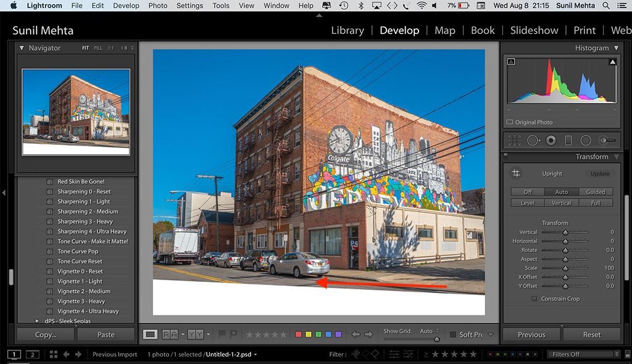Viewport: 632px width, 364px height.
Task: Select the Red Eye Correction tool
Action: coord(551,141)
